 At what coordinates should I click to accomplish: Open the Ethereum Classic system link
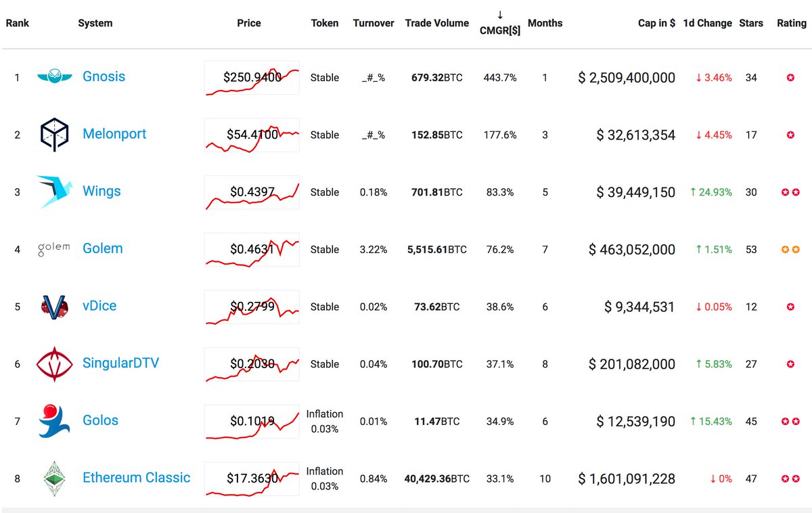click(137, 478)
